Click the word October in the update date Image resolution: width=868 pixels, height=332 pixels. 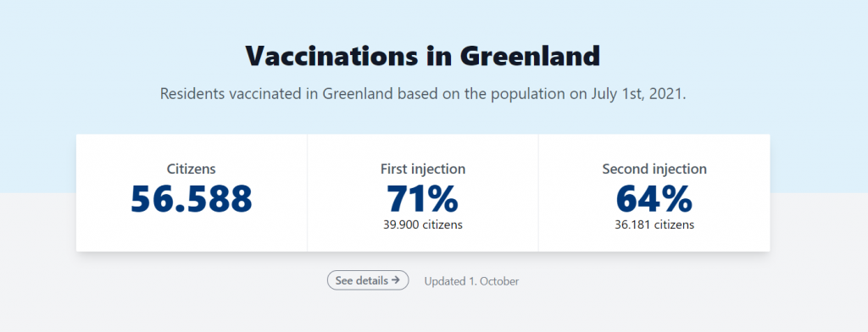(499, 281)
